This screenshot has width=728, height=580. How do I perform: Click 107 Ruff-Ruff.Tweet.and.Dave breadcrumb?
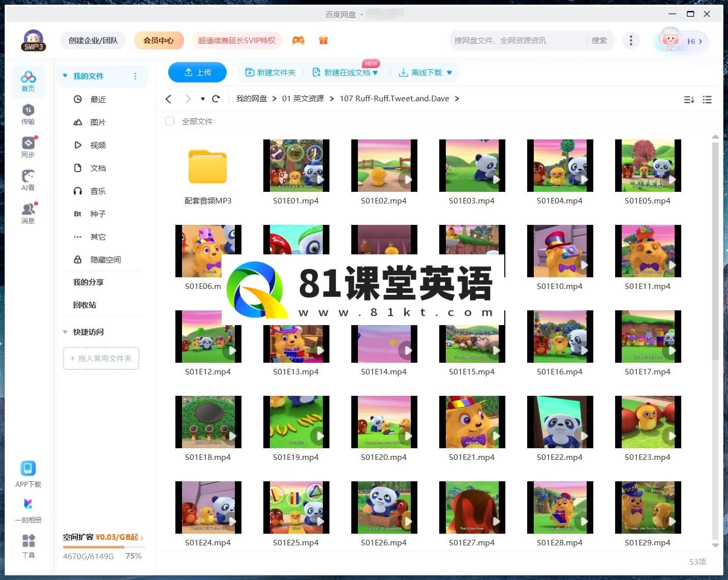[395, 99]
